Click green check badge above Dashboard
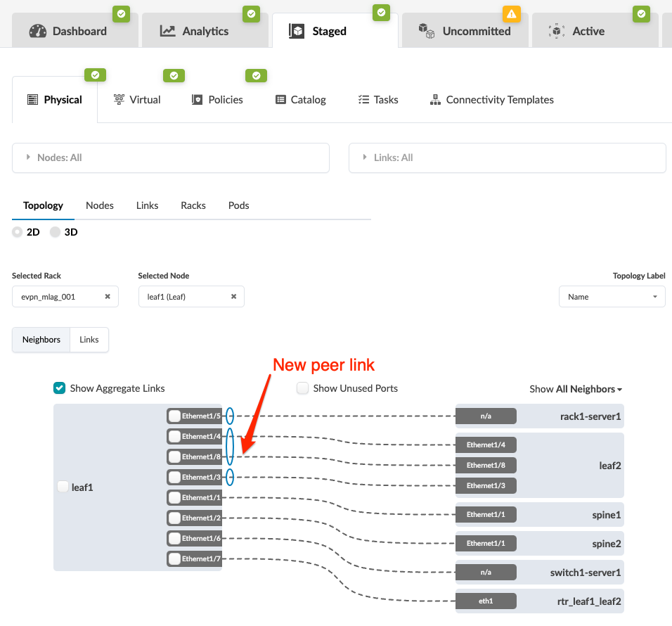This screenshot has height=626, width=672. [x=122, y=14]
